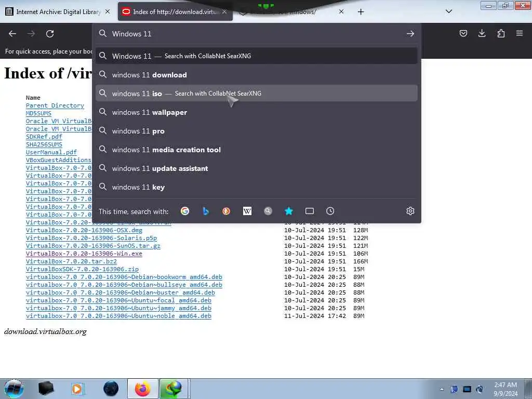This screenshot has height=399, width=532.
Task: Open a new tab with plus button
Action: point(361,12)
